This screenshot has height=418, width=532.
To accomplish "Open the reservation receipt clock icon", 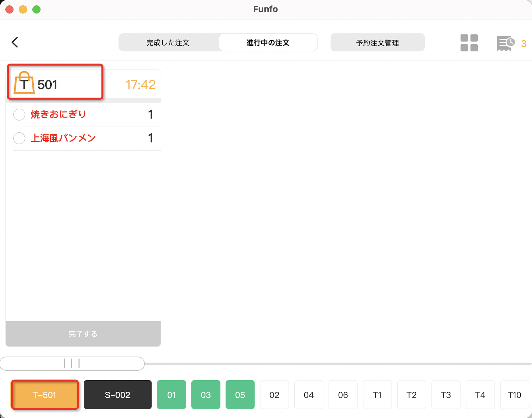I will click(505, 44).
